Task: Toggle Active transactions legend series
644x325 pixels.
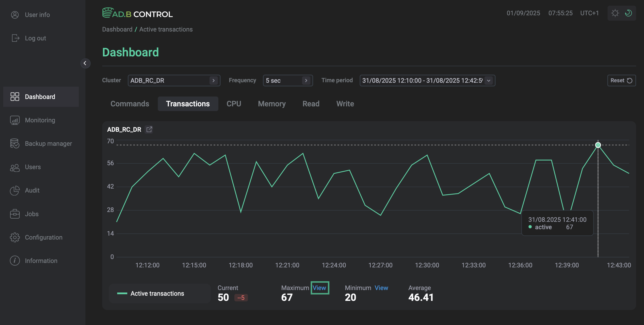Action: tap(157, 293)
